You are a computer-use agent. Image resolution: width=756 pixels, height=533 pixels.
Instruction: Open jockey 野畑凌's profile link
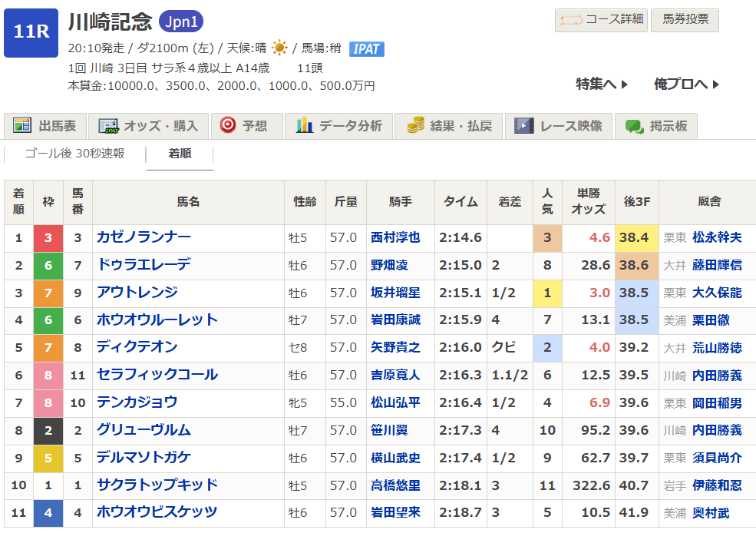click(389, 265)
